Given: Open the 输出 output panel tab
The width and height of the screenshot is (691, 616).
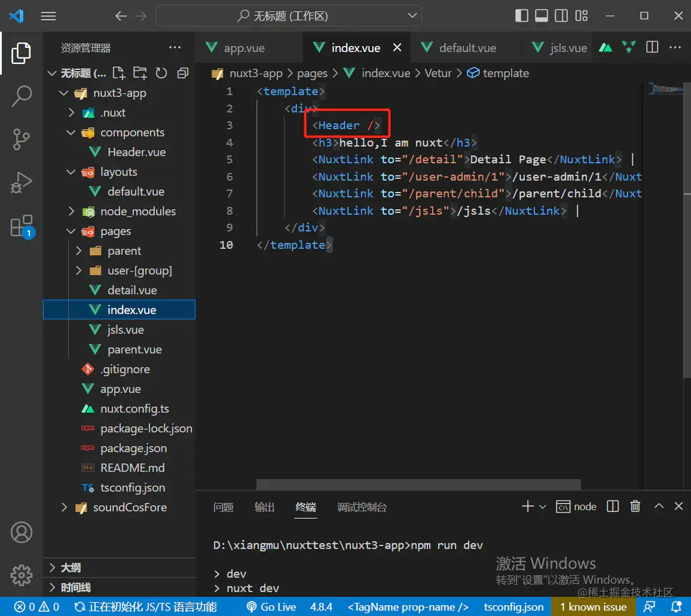Looking at the screenshot, I should pyautogui.click(x=264, y=507).
